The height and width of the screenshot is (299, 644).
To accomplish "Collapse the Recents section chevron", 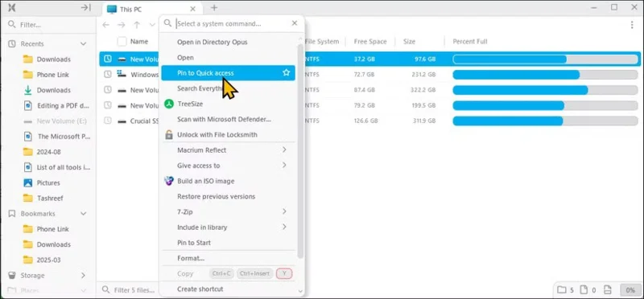I will point(84,44).
